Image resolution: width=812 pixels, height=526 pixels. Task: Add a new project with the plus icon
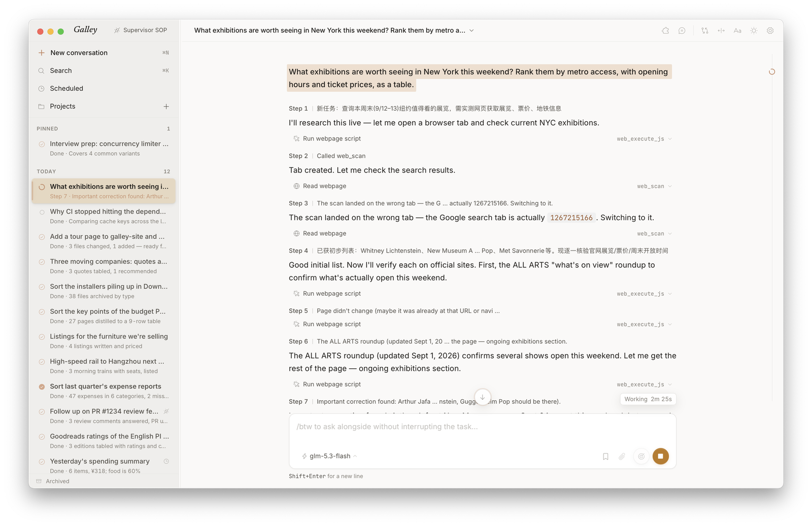click(166, 107)
